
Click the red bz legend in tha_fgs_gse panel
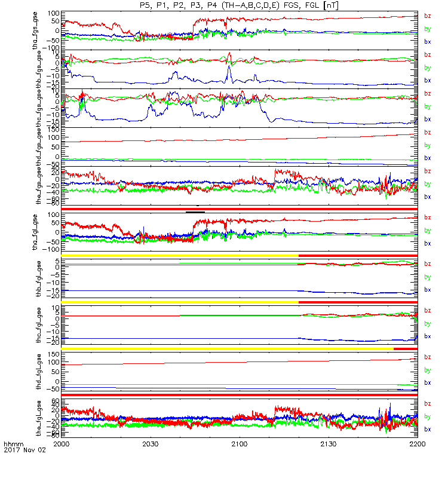(428, 16)
